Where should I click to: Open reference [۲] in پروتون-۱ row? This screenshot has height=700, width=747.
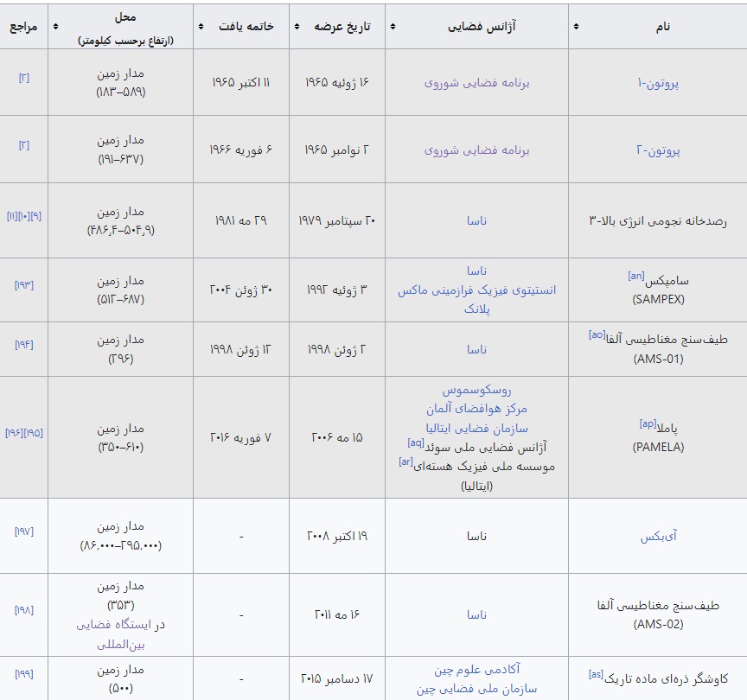click(x=24, y=78)
